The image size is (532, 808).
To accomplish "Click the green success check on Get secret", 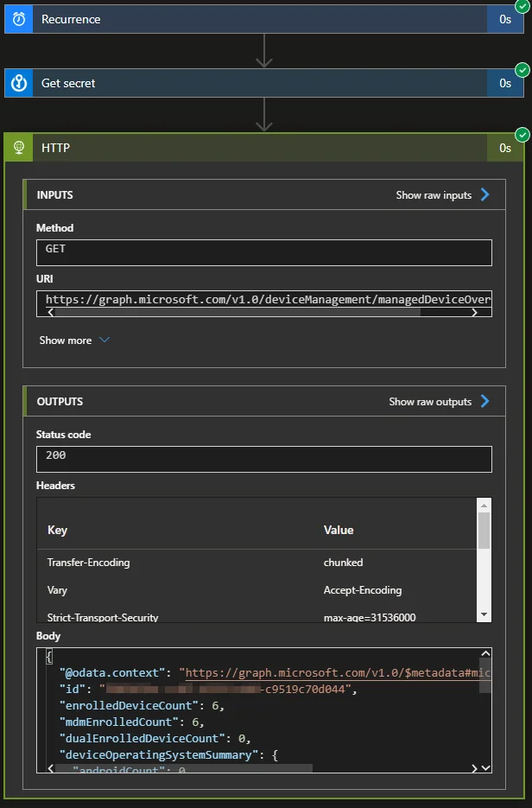I will coord(522,70).
